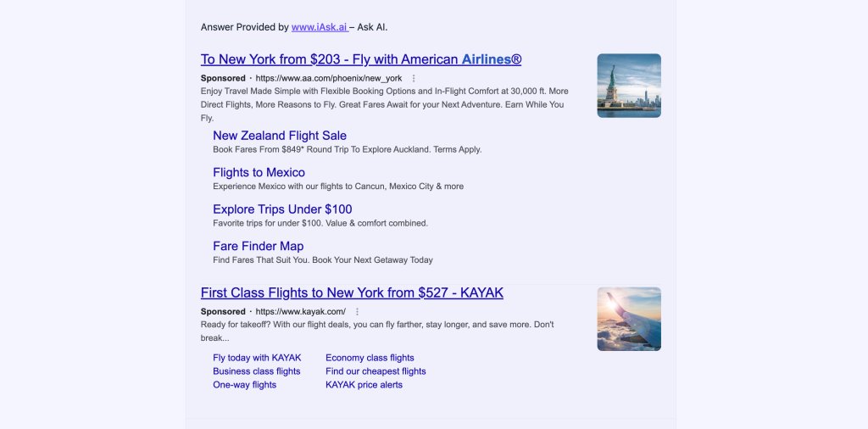Click 'Book Fares From $849' description text
Image resolution: width=868 pixels, height=429 pixels.
tap(347, 149)
